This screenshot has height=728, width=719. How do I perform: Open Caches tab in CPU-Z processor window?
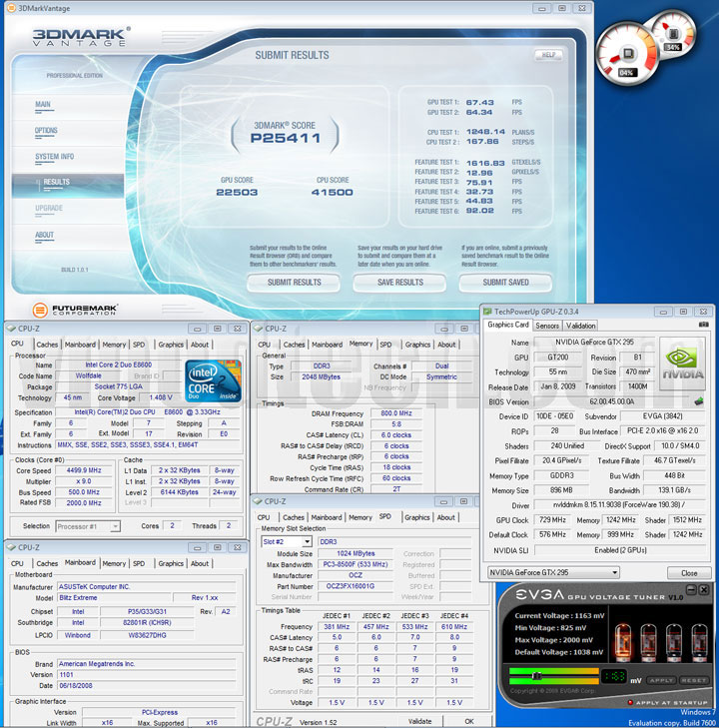(x=47, y=345)
